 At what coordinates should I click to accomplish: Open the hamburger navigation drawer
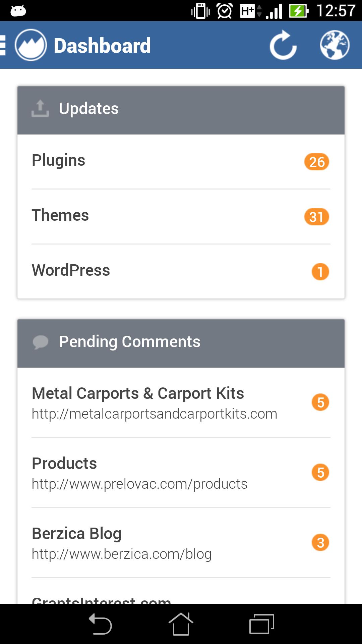pos(3,45)
